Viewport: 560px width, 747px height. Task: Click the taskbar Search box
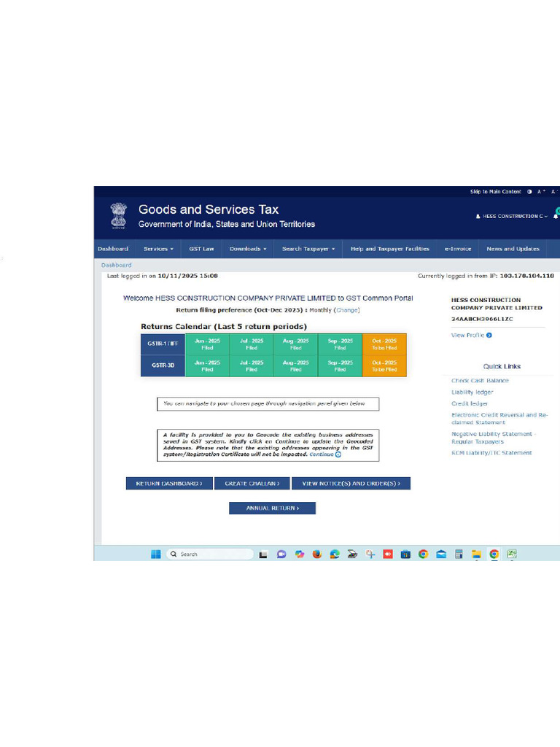point(209,554)
